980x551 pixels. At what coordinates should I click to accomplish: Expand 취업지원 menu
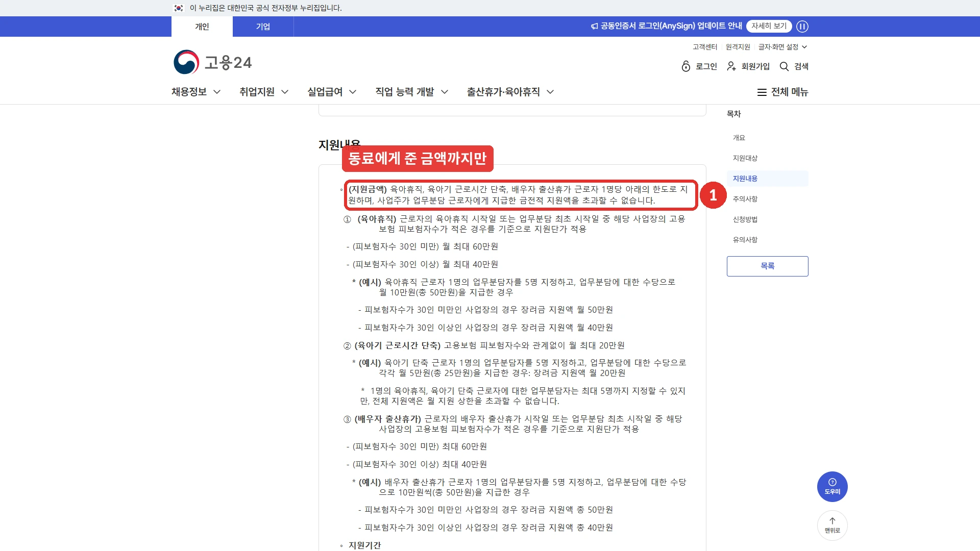coord(264,92)
